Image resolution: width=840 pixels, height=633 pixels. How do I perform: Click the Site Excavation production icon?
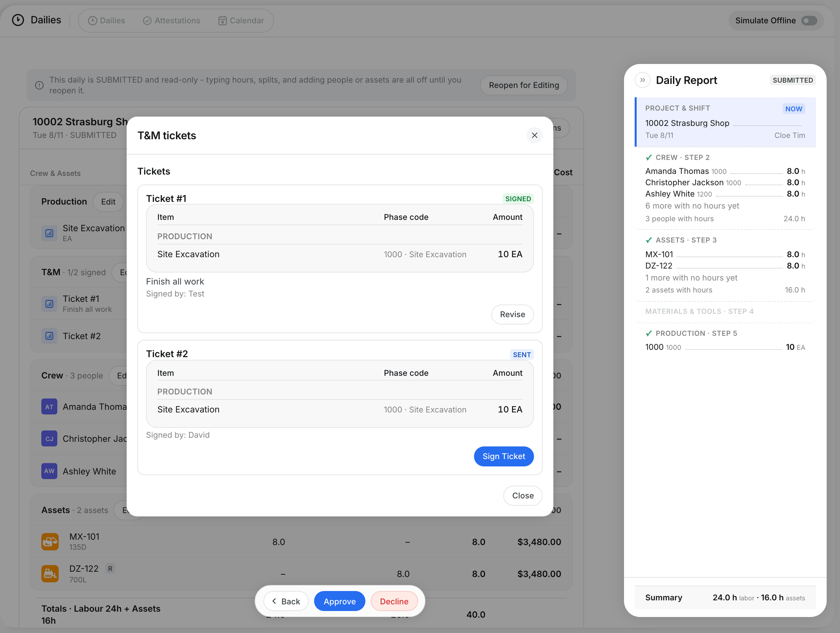click(49, 233)
